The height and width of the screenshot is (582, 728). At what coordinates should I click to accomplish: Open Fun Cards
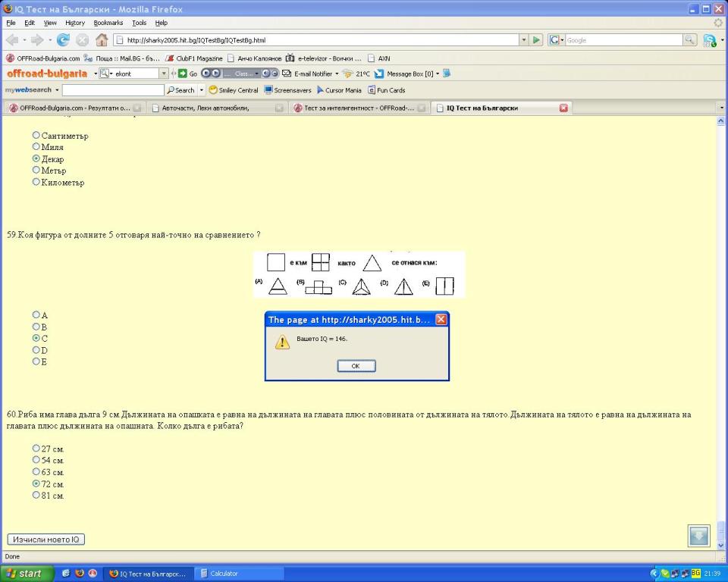386,90
